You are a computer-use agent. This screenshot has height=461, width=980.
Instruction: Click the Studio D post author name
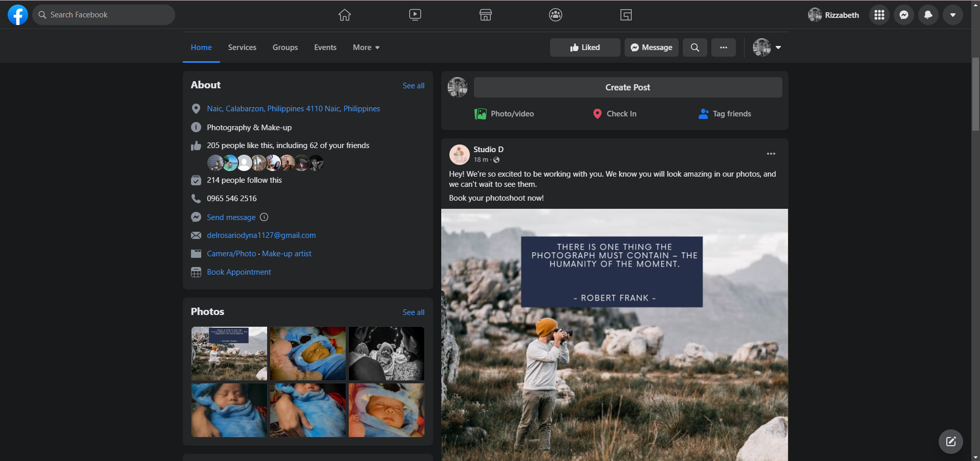(x=488, y=149)
